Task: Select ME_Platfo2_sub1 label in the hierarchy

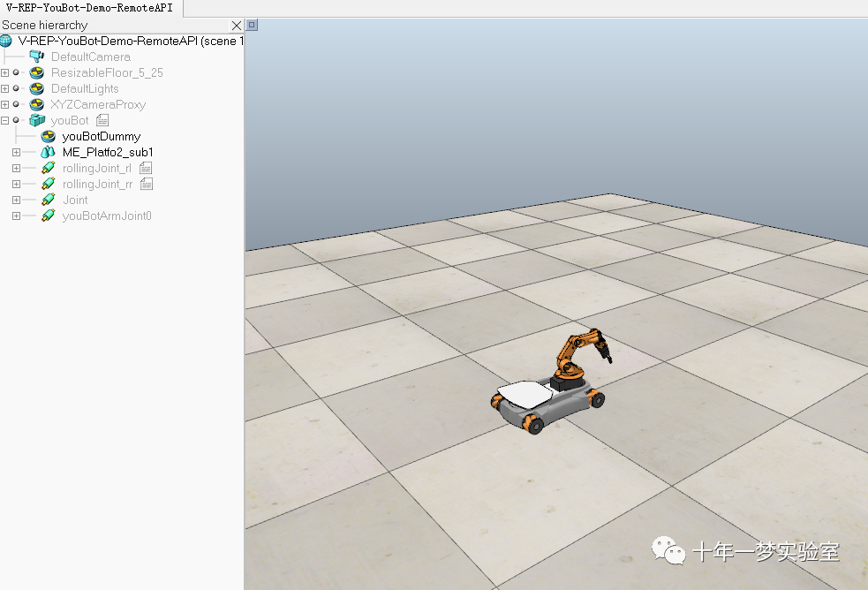Action: (108, 152)
